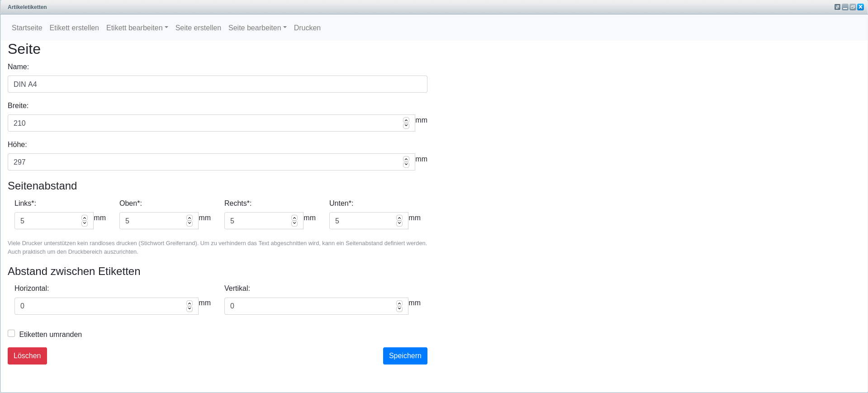Click the 'Abstand zwischen Etiketten' heading

point(74,271)
